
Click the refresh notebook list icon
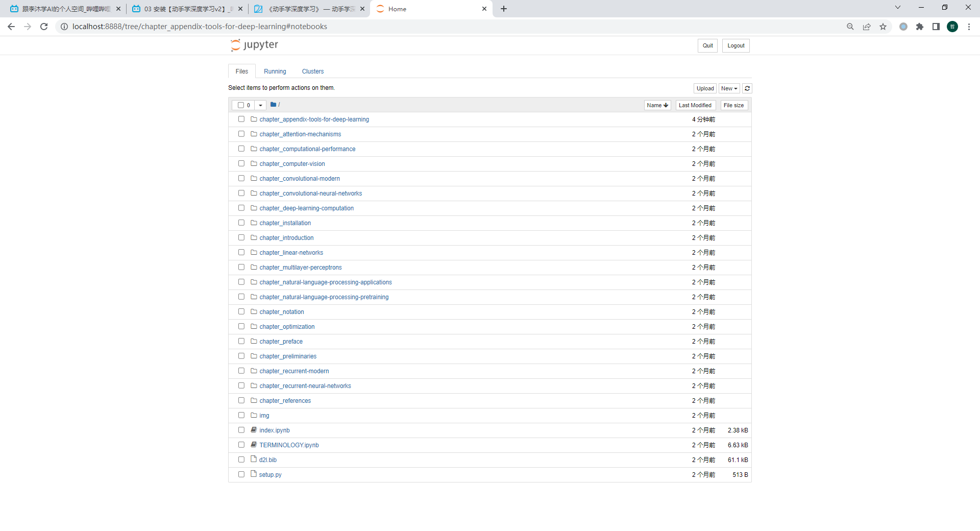click(x=747, y=88)
